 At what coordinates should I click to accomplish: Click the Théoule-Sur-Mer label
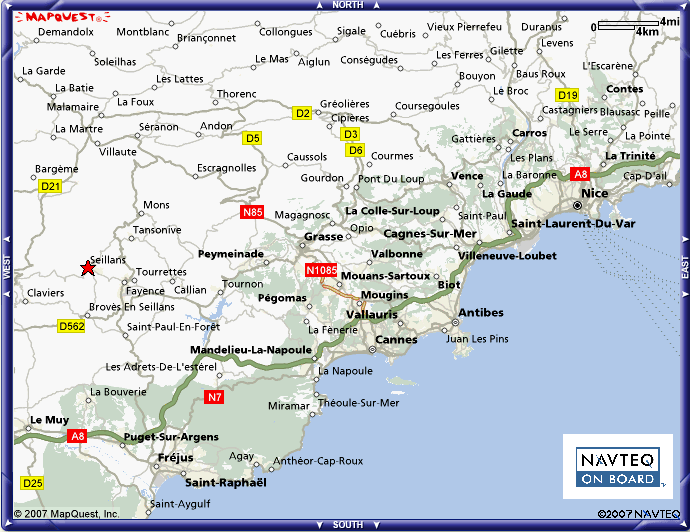point(359,403)
